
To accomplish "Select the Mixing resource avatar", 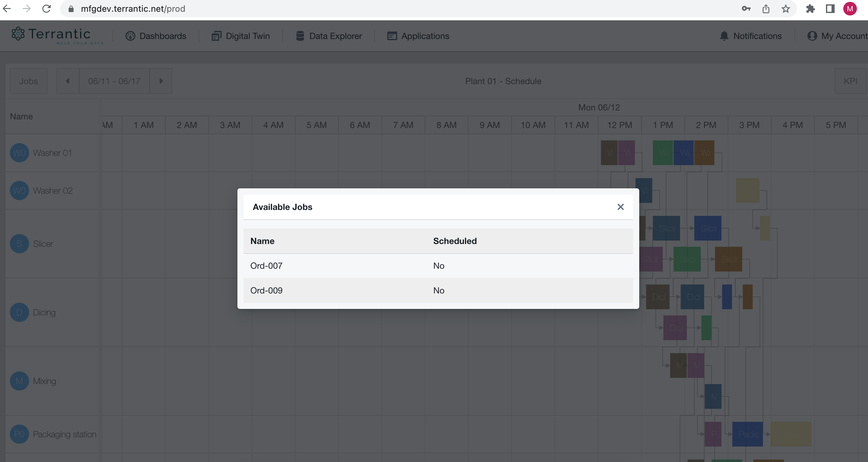I will click(19, 381).
